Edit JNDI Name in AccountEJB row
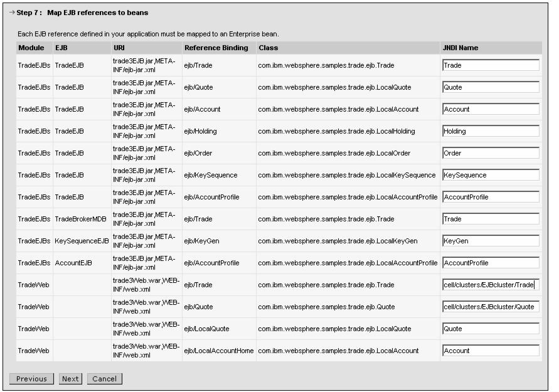559x392 pixels. 491,263
